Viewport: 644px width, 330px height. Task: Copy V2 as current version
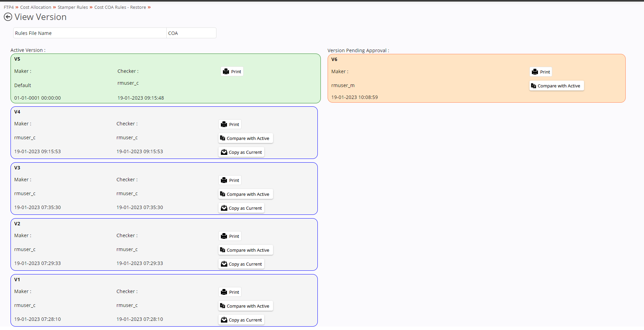point(241,264)
